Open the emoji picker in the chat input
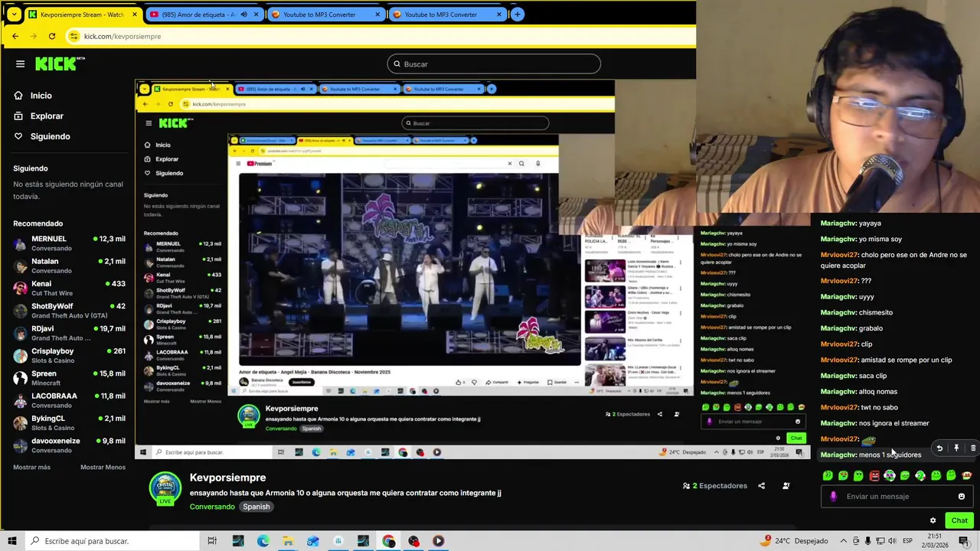Viewport: 980px width, 551px height. click(962, 497)
